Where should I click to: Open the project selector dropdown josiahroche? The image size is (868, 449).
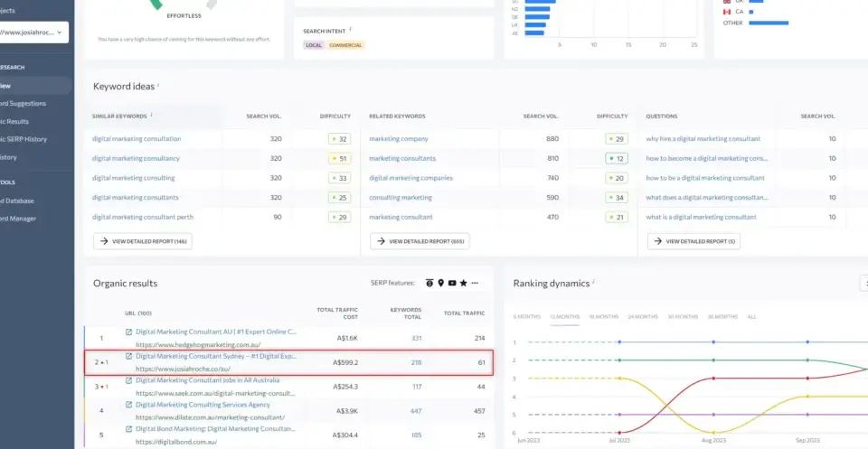click(x=33, y=33)
